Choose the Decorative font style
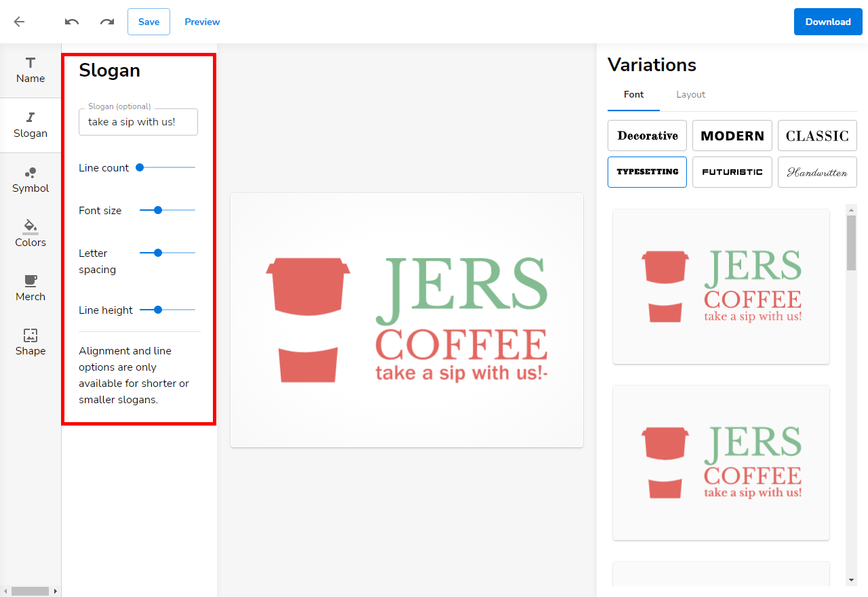This screenshot has width=868, height=597. [647, 136]
